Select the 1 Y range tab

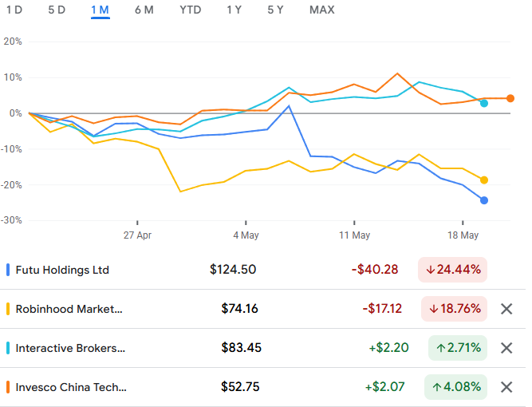234,10
